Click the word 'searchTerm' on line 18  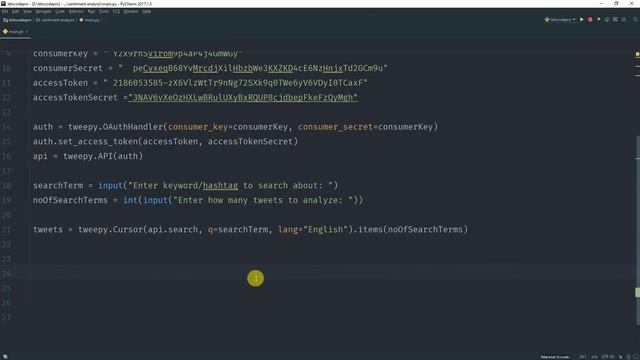58,186
